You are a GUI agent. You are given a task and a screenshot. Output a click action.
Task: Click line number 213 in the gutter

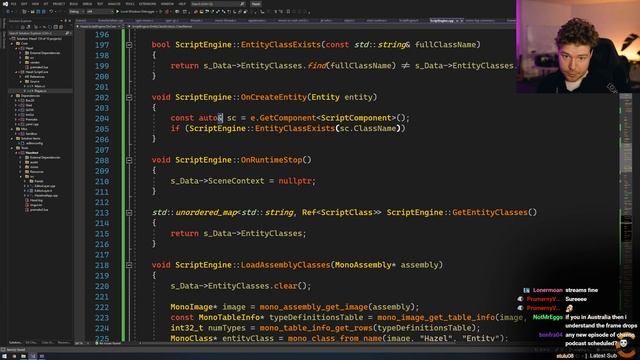pos(102,213)
